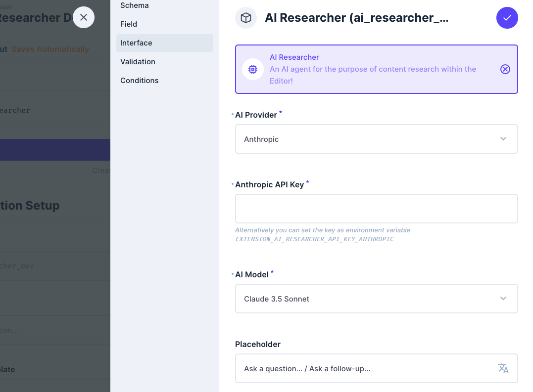Click the Saves Automatically text in background
The height and width of the screenshot is (392, 533).
(50, 49)
